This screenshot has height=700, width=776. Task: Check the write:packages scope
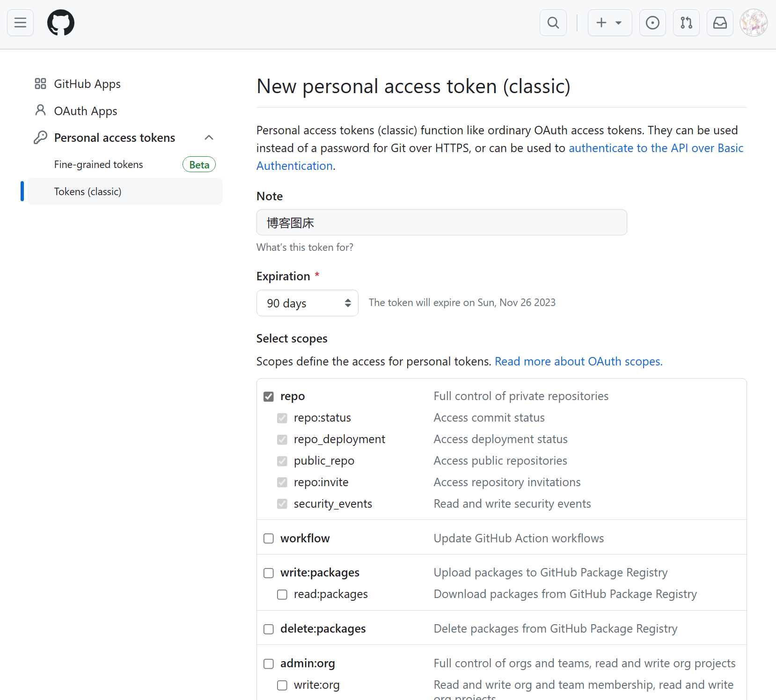coord(269,573)
